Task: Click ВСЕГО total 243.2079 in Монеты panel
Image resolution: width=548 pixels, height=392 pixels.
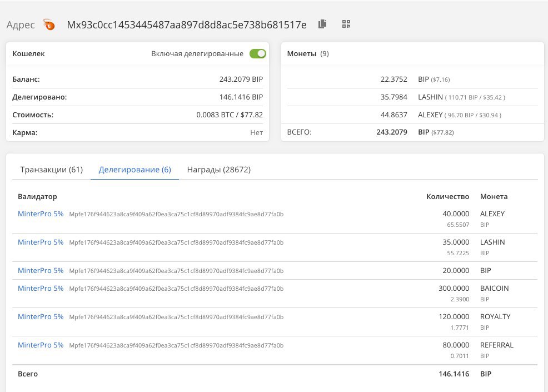Action: [x=391, y=132]
